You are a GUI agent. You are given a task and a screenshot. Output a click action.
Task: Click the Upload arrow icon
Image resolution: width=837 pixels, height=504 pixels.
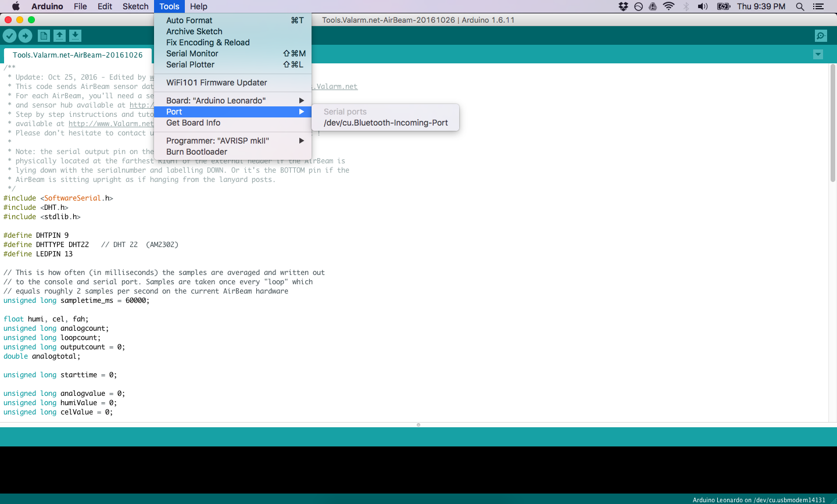pos(26,35)
